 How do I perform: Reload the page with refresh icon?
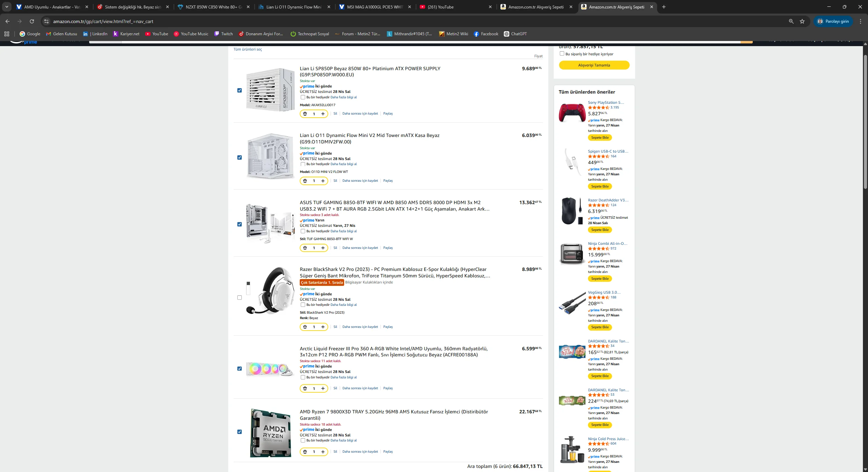32,21
